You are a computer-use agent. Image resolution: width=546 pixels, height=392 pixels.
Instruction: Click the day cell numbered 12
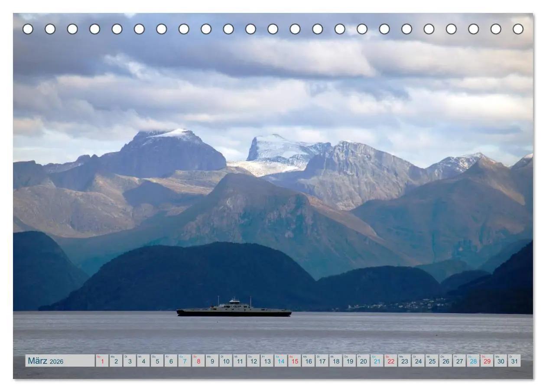(253, 361)
